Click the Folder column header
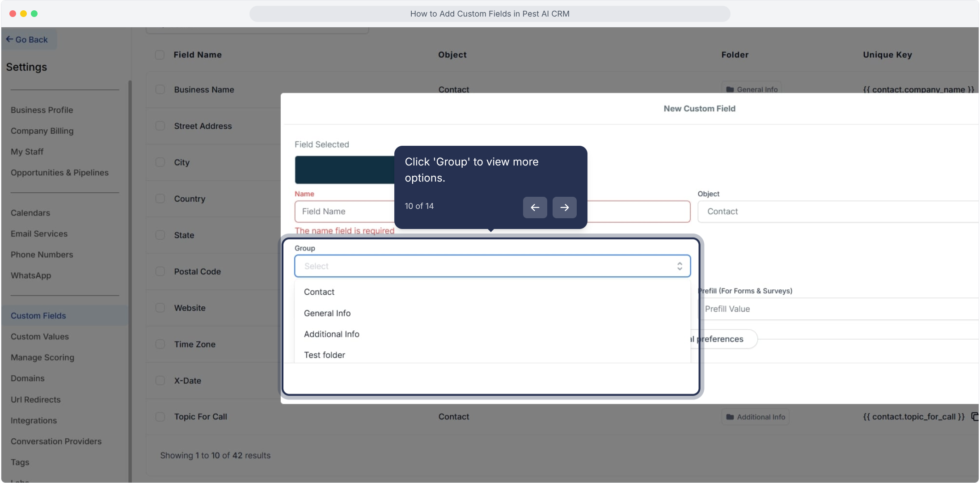 pyautogui.click(x=735, y=55)
